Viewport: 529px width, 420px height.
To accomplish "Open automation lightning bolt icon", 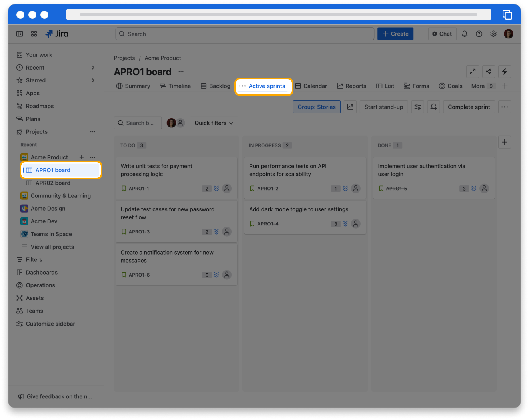I will [505, 72].
